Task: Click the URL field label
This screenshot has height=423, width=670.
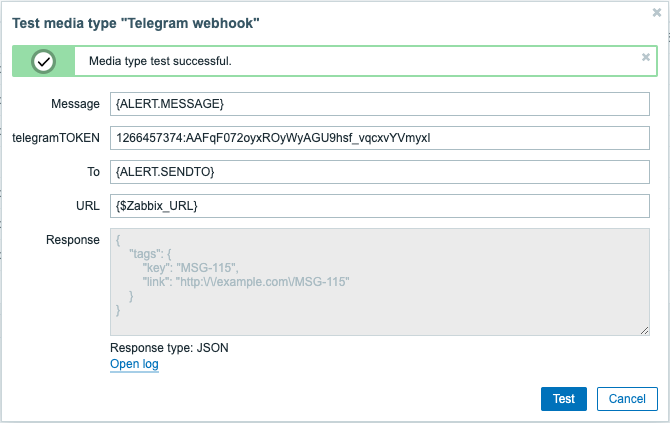Action: 88,206
